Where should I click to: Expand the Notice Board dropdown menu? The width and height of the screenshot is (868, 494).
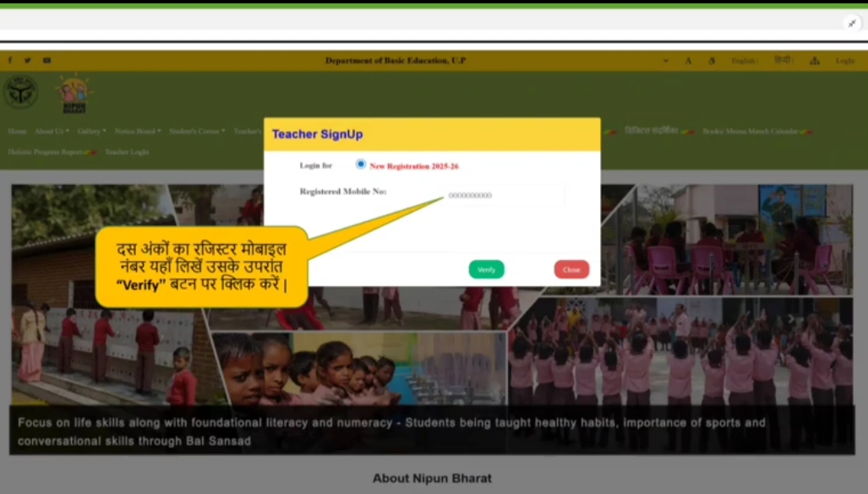click(x=137, y=131)
